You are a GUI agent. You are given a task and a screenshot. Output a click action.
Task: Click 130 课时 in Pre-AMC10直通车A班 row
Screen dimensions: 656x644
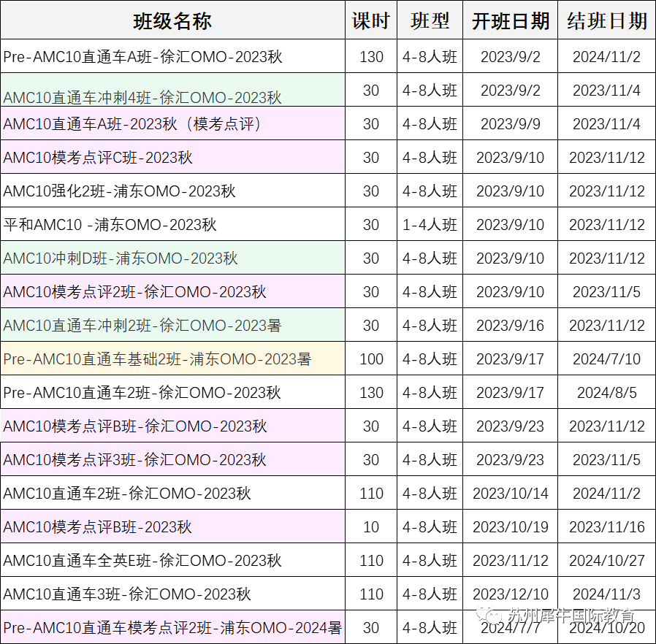tap(371, 56)
